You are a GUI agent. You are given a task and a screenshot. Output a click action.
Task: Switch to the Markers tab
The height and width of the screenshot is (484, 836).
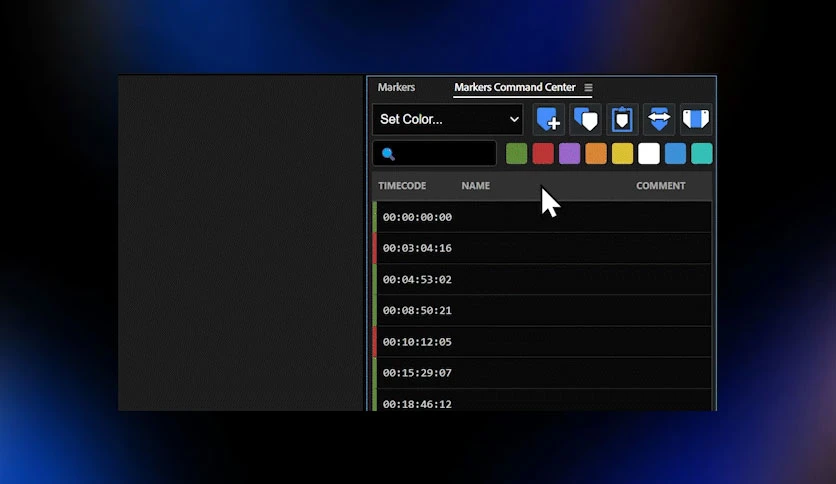click(x=396, y=87)
